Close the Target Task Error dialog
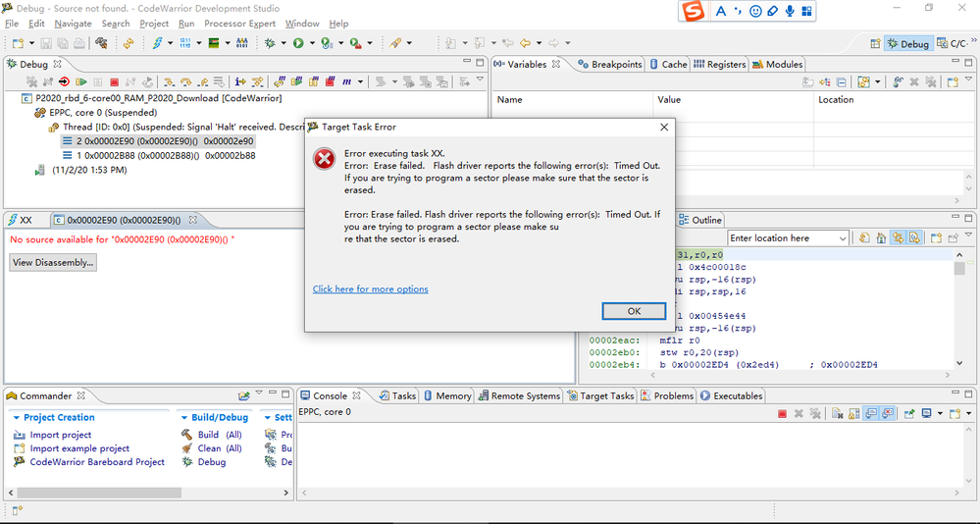Screen dimensions: 980x524 (x=664, y=127)
